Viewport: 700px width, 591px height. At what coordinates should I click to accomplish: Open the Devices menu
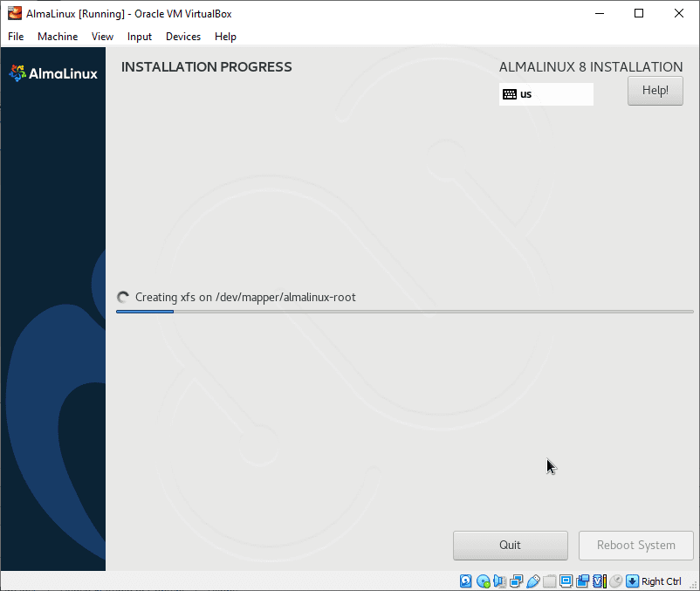click(183, 37)
